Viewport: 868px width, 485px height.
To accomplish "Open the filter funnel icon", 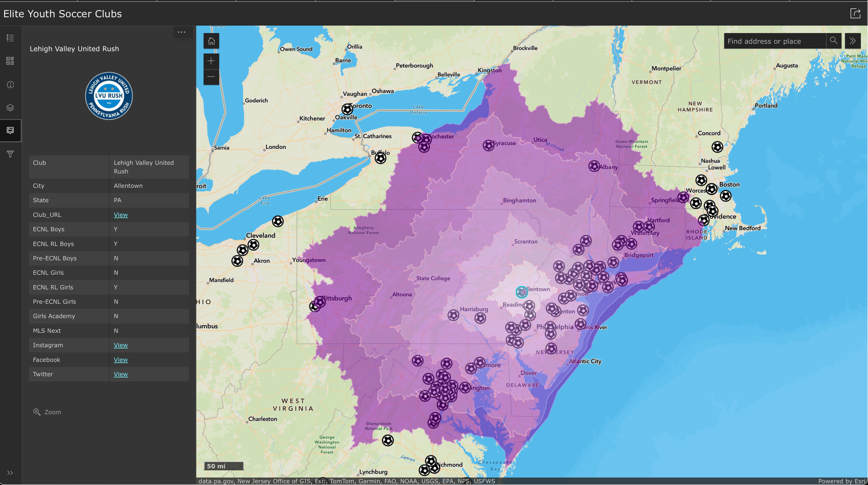I will click(10, 154).
